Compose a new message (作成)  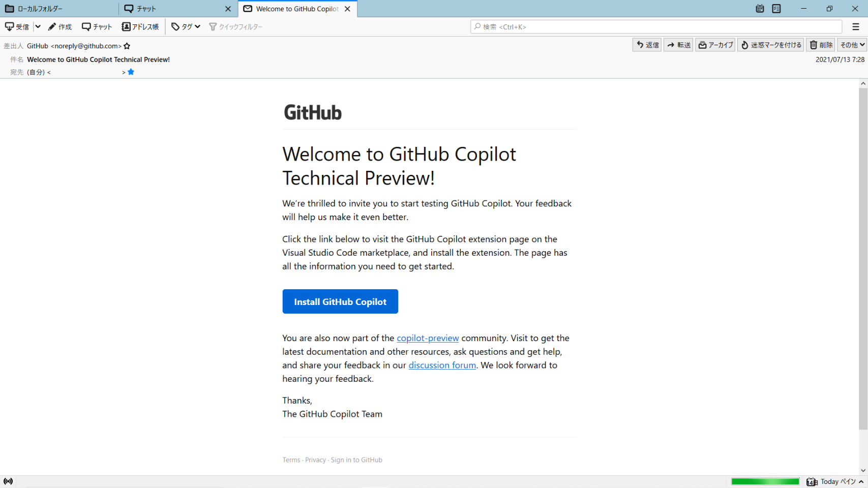coord(60,27)
